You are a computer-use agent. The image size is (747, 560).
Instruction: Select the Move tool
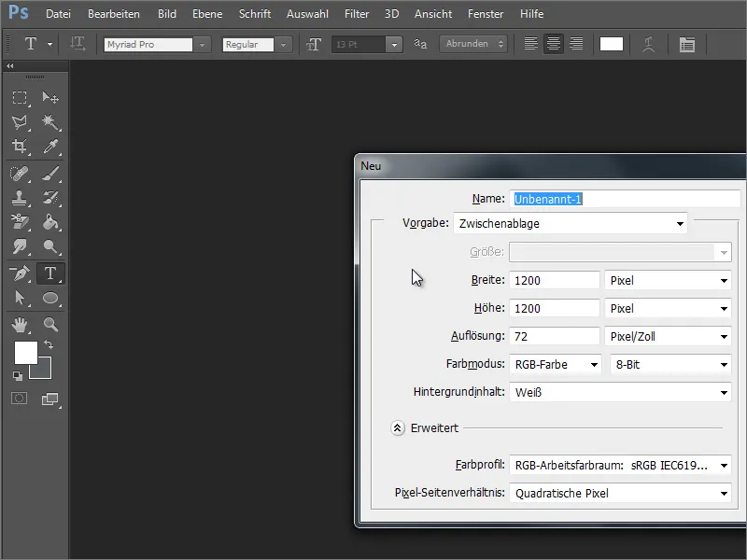click(50, 98)
